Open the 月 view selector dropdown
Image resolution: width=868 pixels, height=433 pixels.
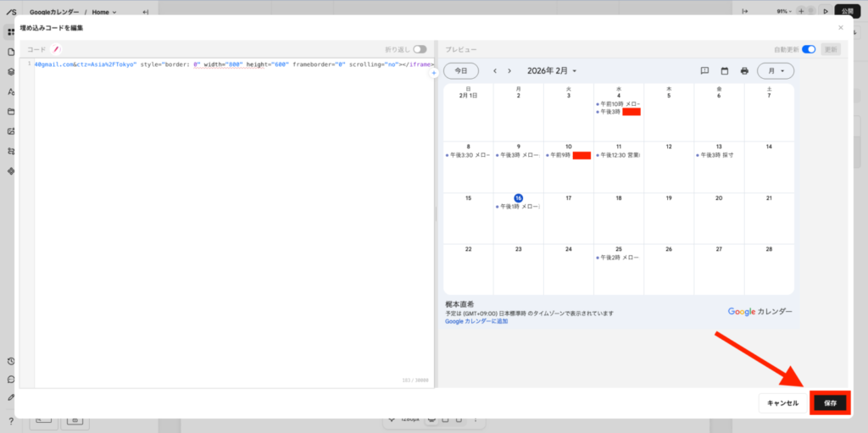[776, 71]
